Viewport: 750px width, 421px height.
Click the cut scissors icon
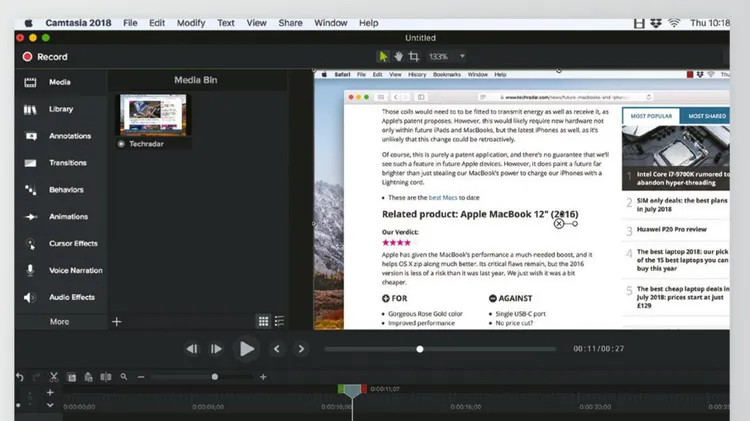click(53, 377)
